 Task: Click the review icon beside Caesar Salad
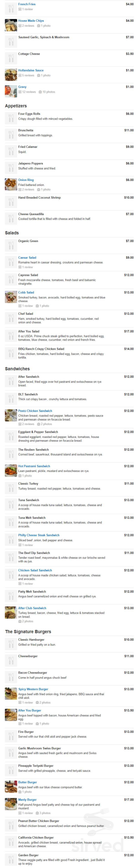click(20, 266)
